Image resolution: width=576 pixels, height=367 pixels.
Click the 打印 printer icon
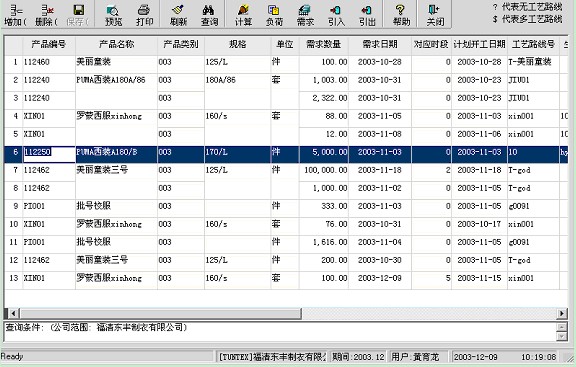click(x=144, y=10)
